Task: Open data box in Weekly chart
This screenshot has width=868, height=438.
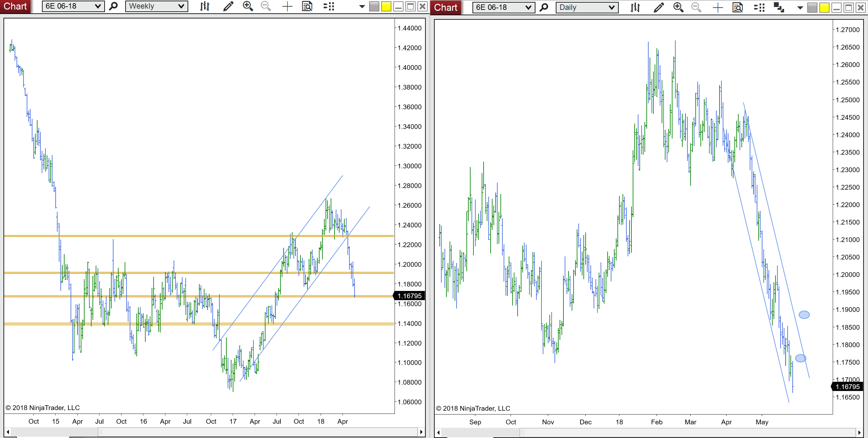Action: (x=307, y=6)
